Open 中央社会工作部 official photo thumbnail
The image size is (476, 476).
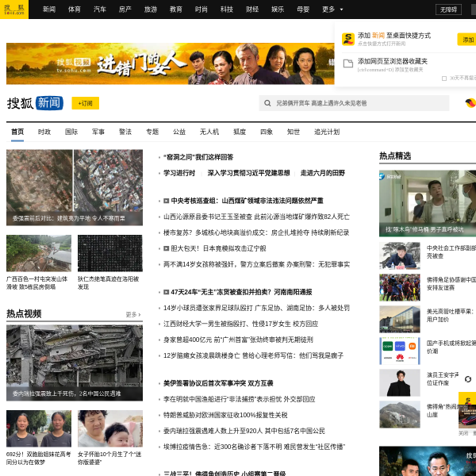400,255
